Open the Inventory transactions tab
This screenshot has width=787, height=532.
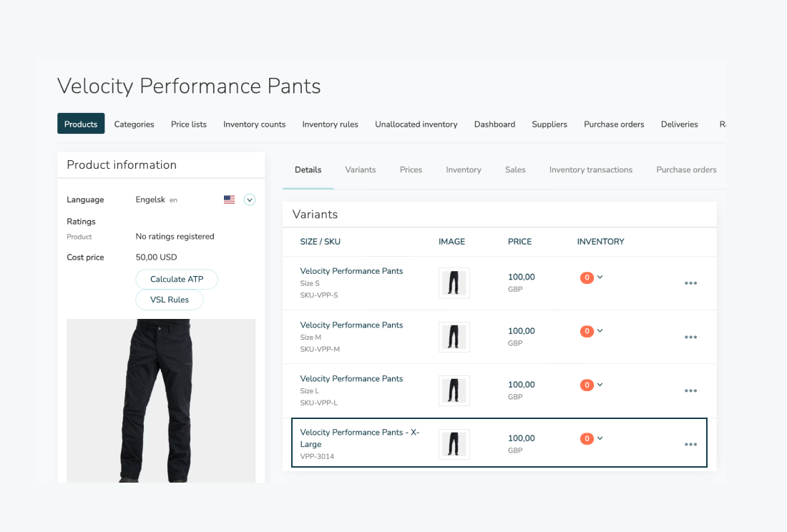tap(590, 170)
